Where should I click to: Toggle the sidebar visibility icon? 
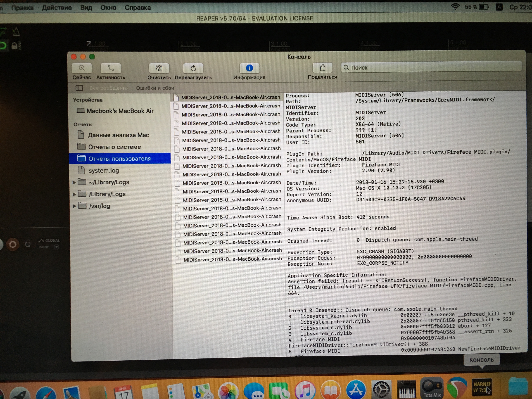click(79, 88)
